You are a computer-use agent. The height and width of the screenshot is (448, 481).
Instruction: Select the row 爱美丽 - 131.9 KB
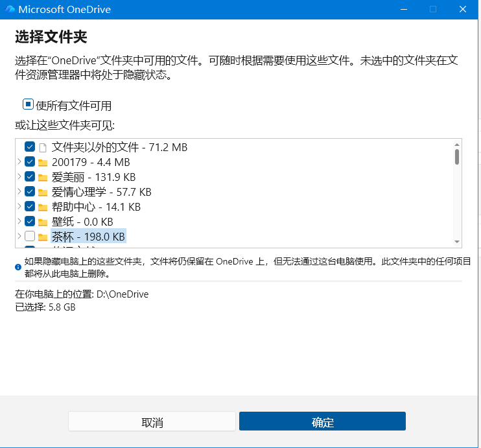point(93,177)
